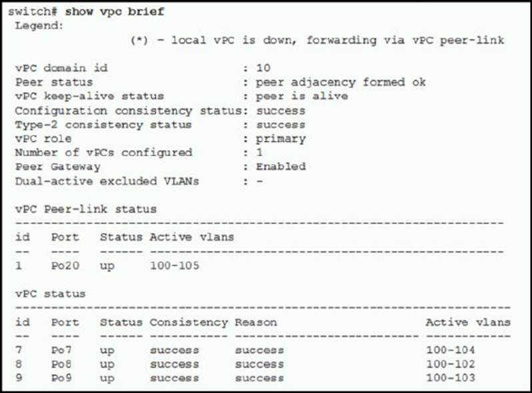Click the 'vPC status' section heading
Viewport: 532px width, 393px height.
[x=51, y=294]
